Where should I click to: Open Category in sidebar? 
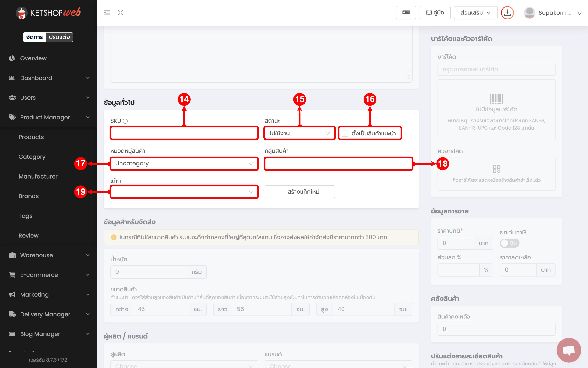(32, 157)
